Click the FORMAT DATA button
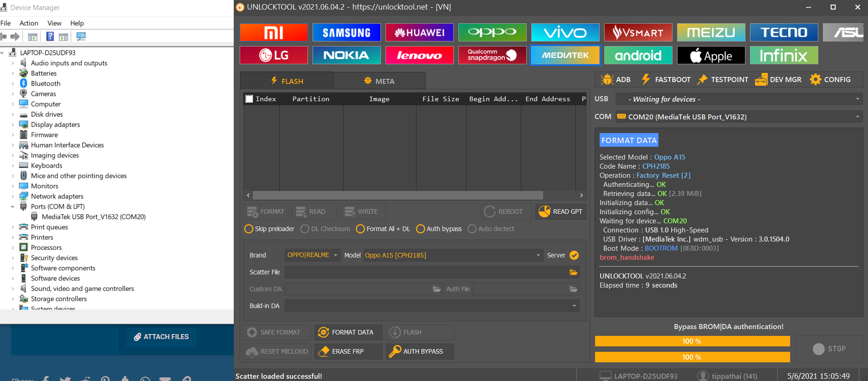The image size is (868, 381). pyautogui.click(x=348, y=332)
